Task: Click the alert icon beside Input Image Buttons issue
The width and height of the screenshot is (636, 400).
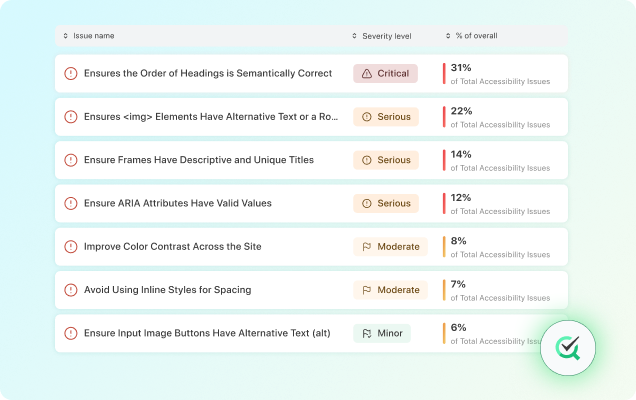Action: pos(70,333)
